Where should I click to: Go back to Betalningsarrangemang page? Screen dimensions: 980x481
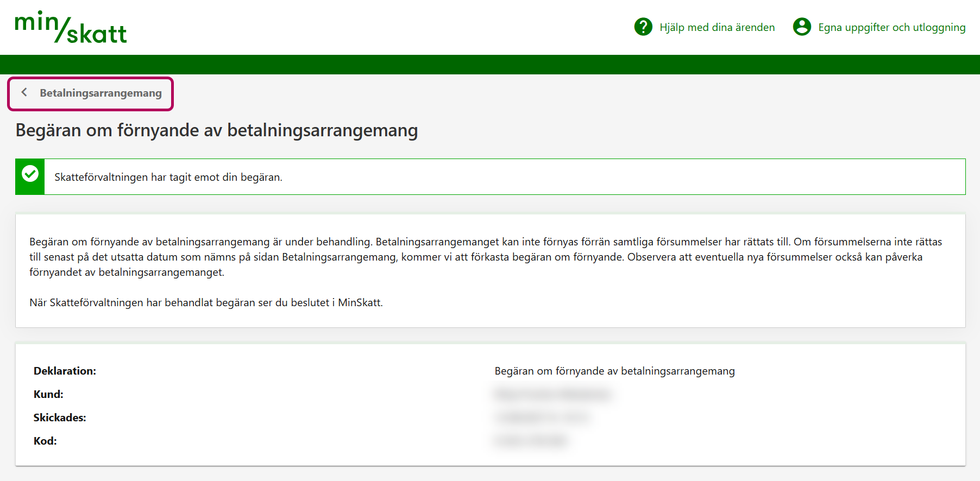(x=100, y=93)
